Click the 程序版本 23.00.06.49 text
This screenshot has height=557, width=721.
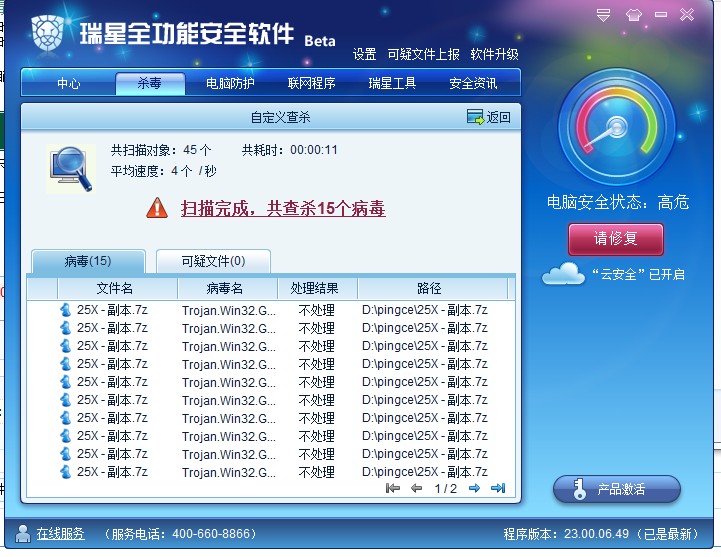click(x=566, y=534)
